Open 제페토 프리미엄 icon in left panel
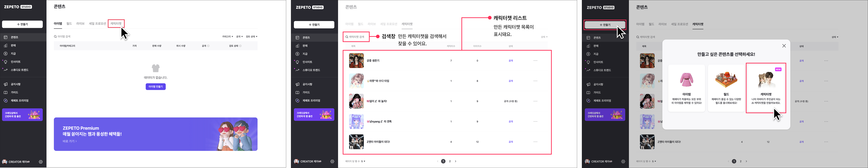This screenshot has height=168, width=868. pos(5,100)
